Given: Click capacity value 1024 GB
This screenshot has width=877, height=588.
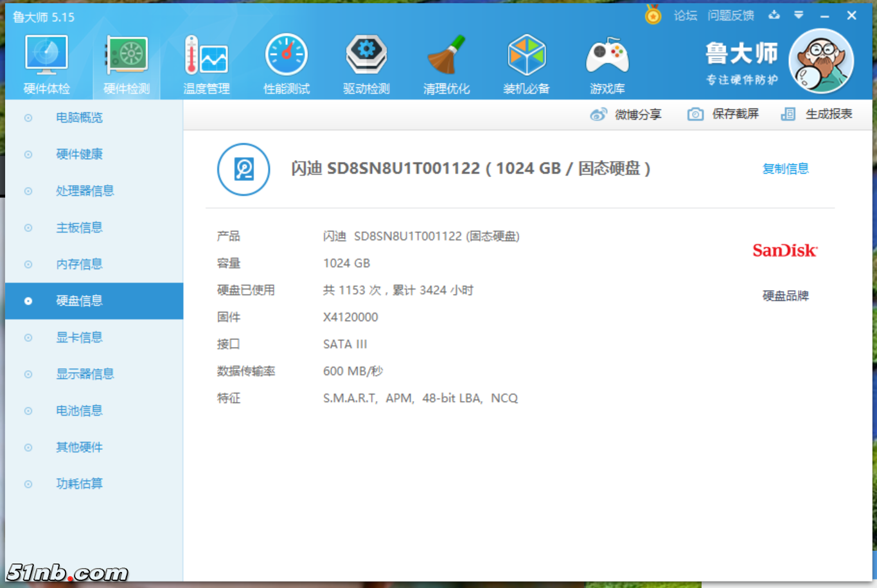Looking at the screenshot, I should pos(346,263).
